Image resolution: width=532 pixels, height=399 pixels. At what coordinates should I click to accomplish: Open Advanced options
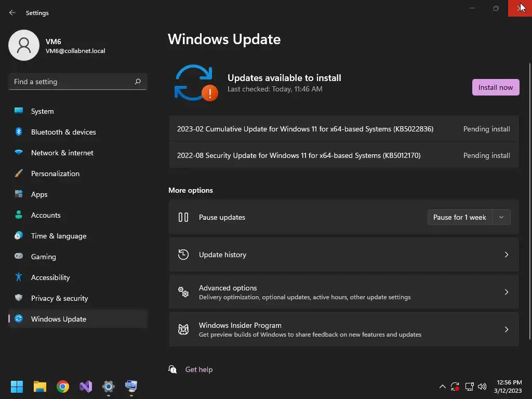coord(344,292)
